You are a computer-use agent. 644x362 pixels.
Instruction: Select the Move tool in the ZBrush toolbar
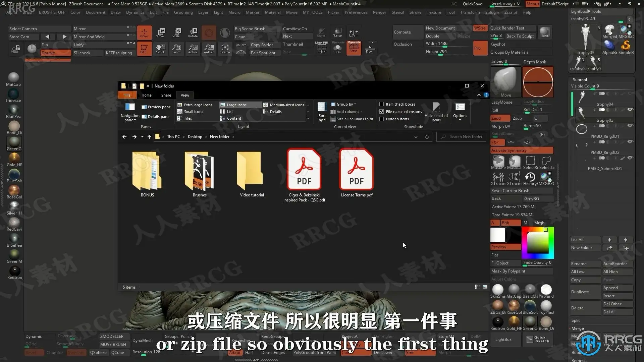coord(160,32)
